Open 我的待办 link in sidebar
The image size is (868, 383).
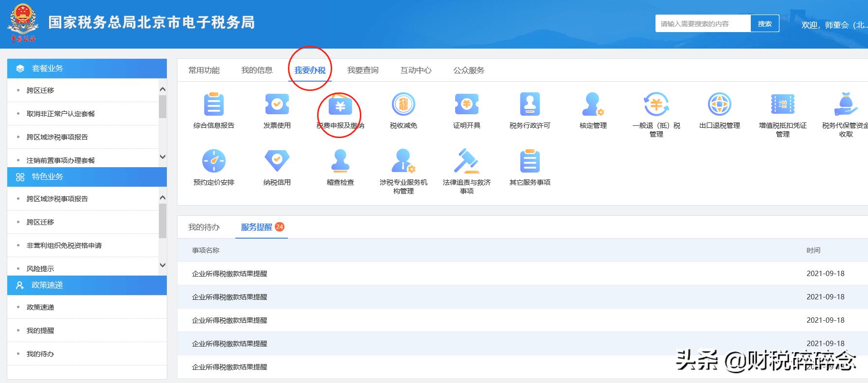pos(40,354)
